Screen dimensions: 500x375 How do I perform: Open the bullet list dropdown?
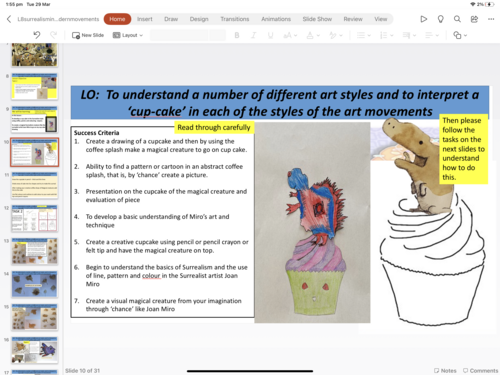point(364,35)
